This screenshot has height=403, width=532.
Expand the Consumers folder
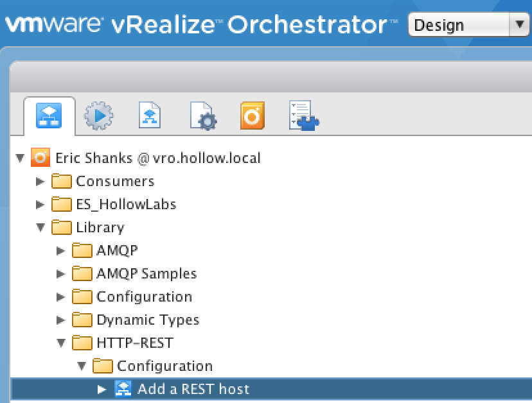coord(40,181)
